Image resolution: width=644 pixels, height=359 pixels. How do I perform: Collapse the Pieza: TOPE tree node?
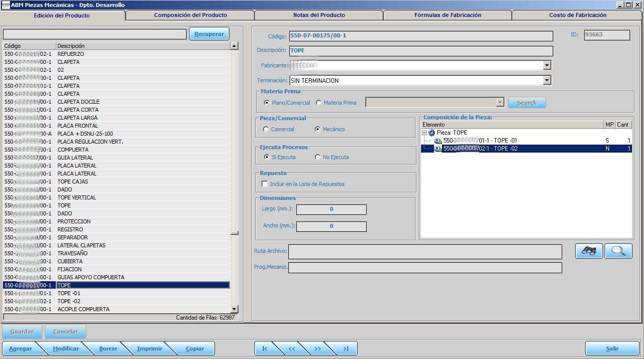pos(425,133)
